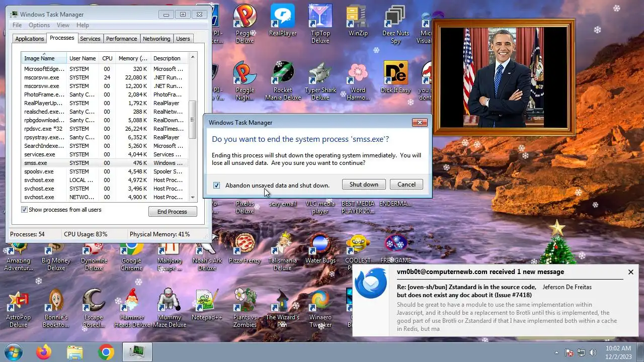Open the File menu in Task Manager

[17, 25]
